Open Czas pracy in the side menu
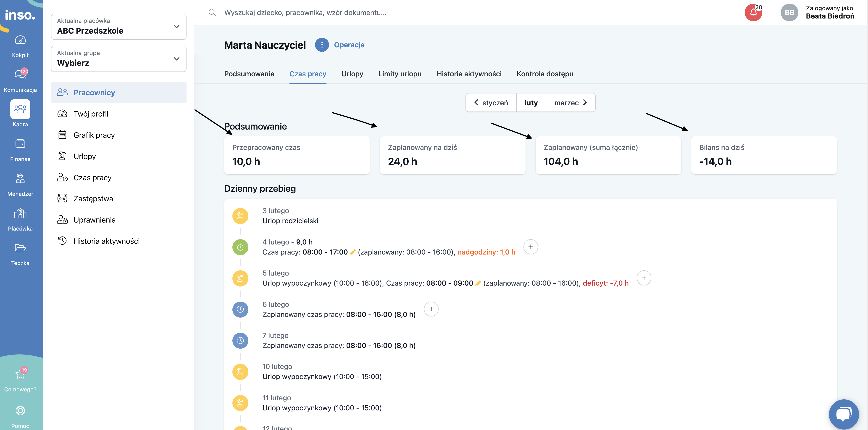Image resolution: width=868 pixels, height=430 pixels. pyautogui.click(x=119, y=177)
